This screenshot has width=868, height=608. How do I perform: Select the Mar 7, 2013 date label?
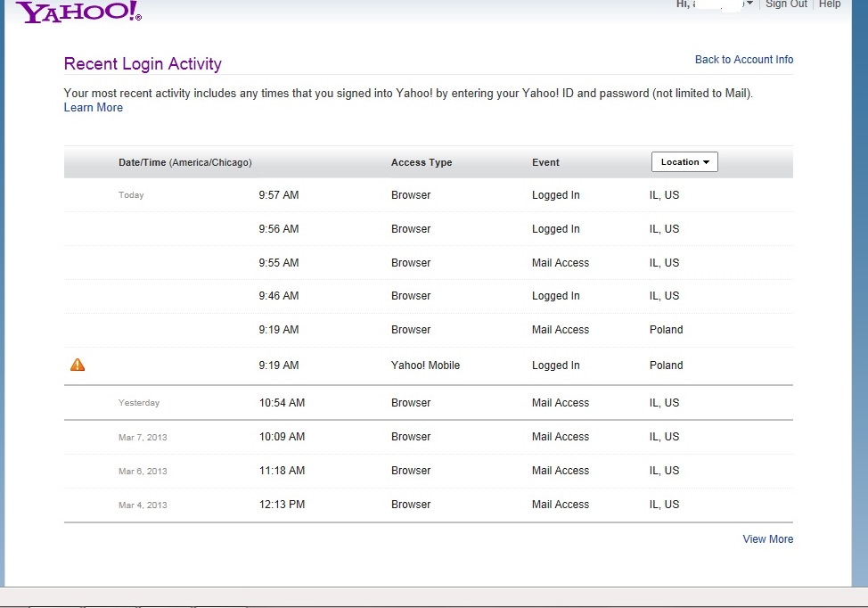click(x=143, y=437)
